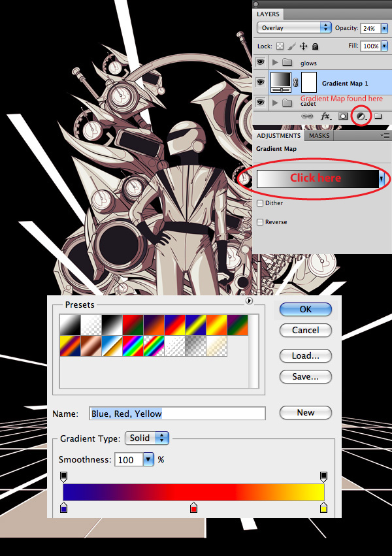The width and height of the screenshot is (392, 556).
Task: Click the new group folder icon at Layers panel bottom
Action: (378, 116)
